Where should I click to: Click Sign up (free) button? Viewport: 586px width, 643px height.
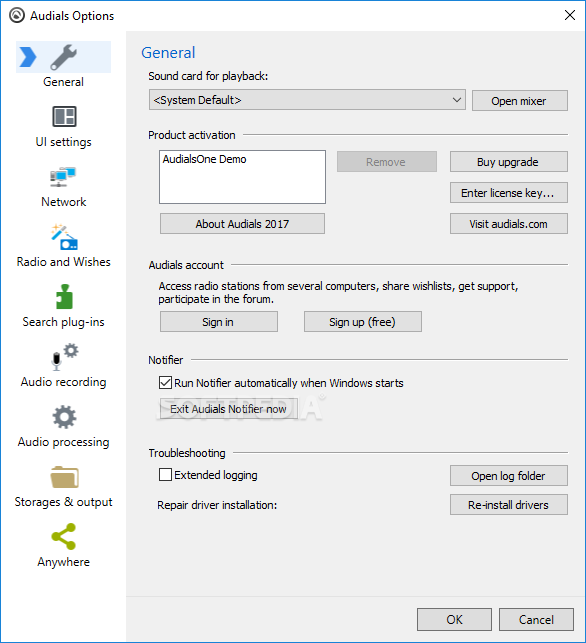pyautogui.click(x=363, y=322)
